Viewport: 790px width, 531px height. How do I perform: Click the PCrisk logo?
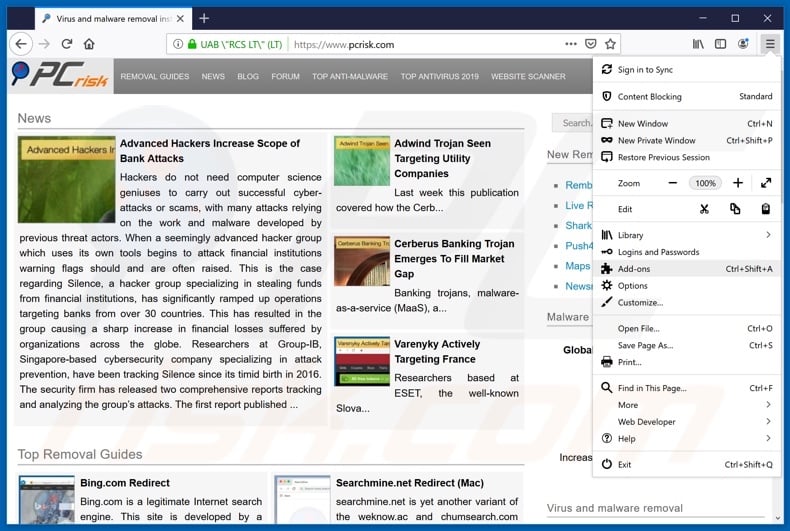point(59,75)
